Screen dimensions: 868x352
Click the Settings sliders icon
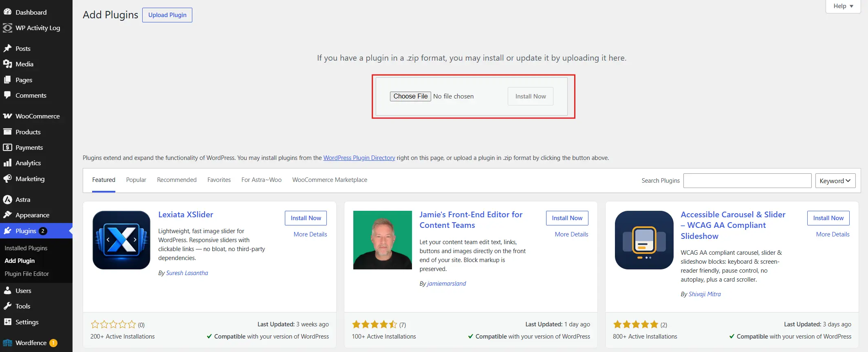(7, 322)
